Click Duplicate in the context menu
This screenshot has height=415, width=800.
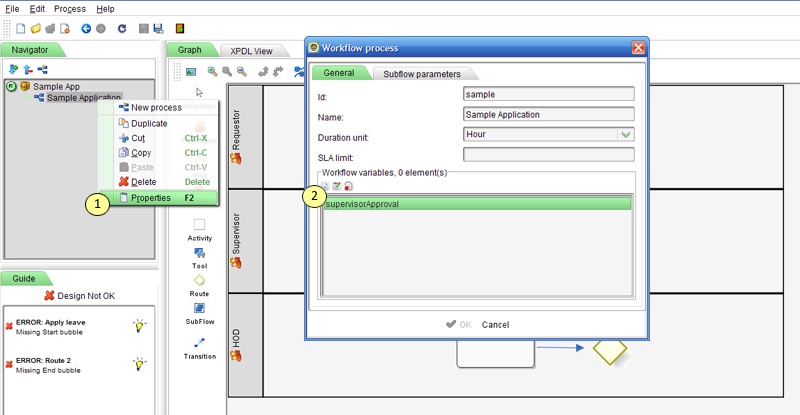[x=149, y=123]
